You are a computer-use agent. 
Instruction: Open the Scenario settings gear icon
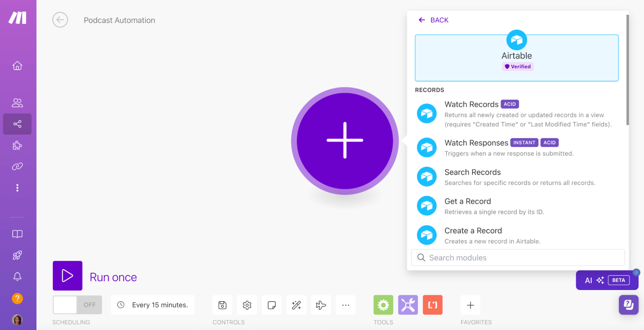tap(247, 305)
